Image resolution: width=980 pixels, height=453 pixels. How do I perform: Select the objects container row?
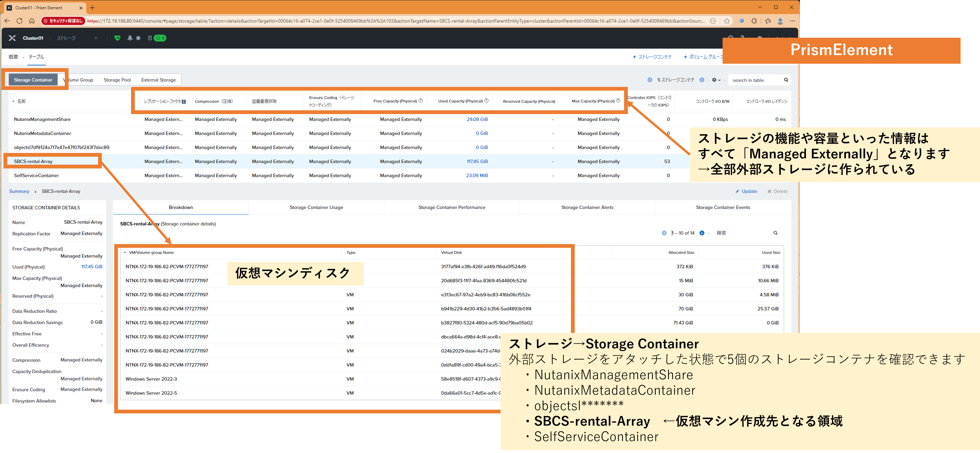pos(399,148)
